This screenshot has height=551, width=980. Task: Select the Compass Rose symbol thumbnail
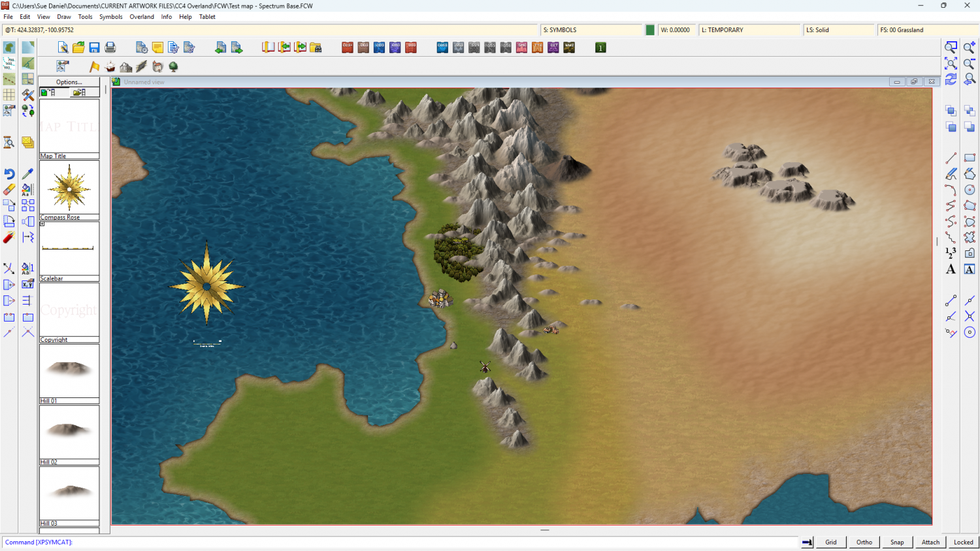pyautogui.click(x=69, y=188)
